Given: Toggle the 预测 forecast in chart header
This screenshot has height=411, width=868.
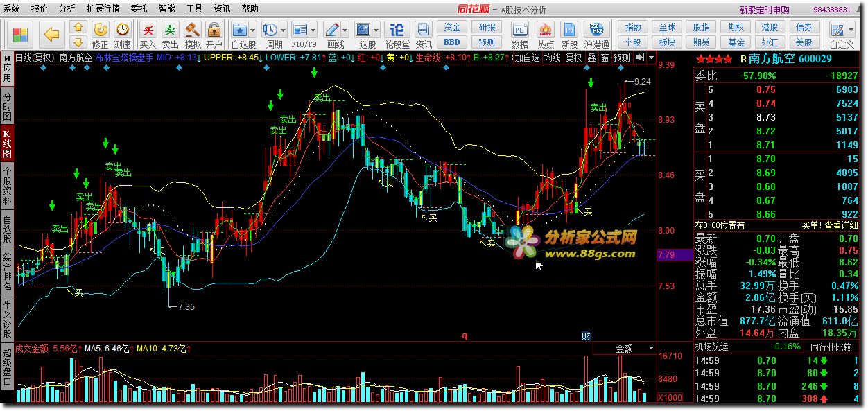Looking at the screenshot, I should tap(622, 58).
